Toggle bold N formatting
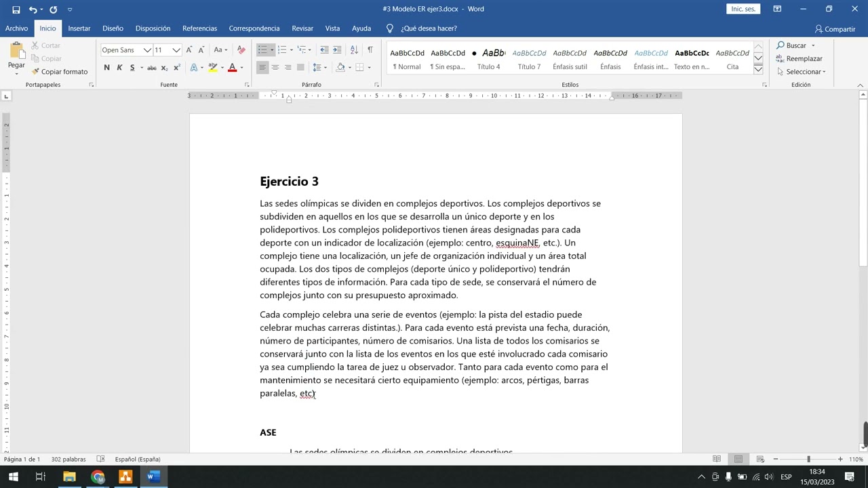 click(x=106, y=68)
